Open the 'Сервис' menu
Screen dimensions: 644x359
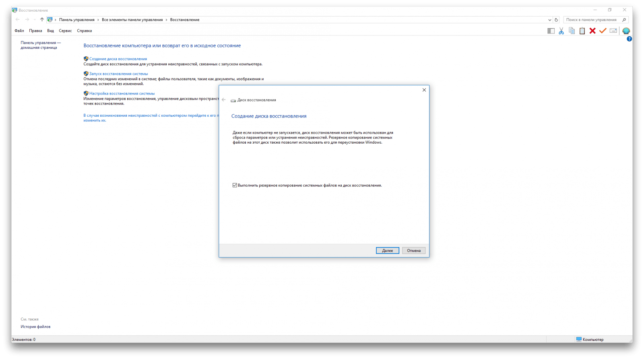pyautogui.click(x=65, y=31)
